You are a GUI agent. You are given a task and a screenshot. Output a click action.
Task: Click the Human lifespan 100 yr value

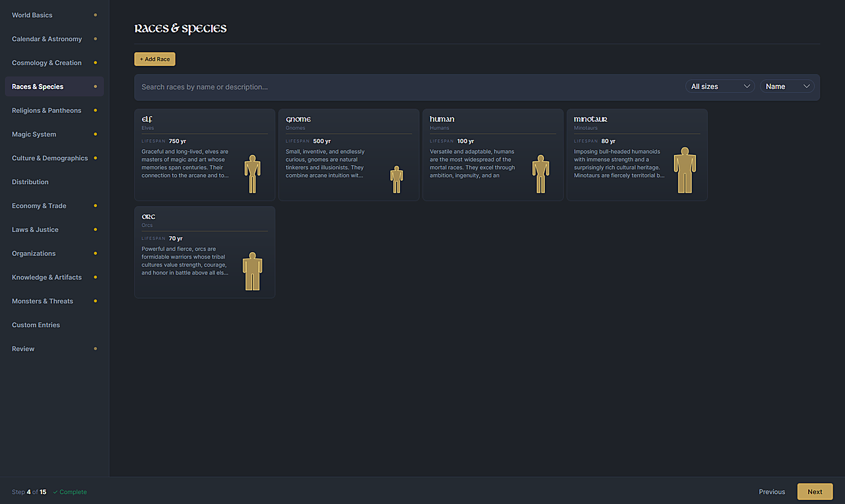coord(465,141)
